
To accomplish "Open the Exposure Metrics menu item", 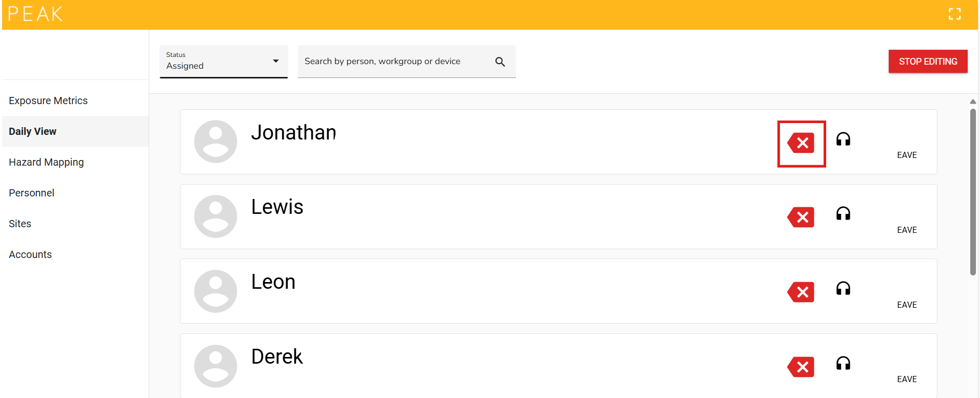I will click(x=48, y=101).
